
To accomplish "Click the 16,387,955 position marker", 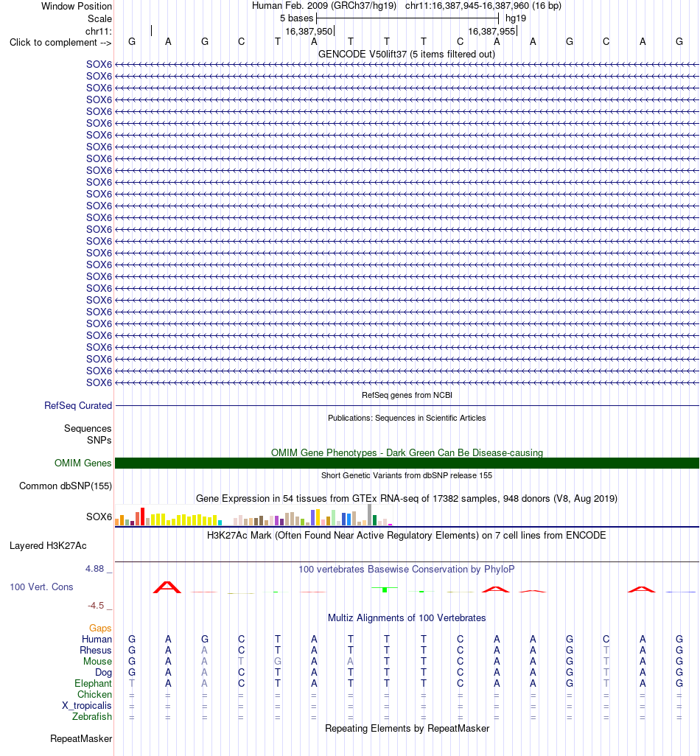I will click(x=491, y=32).
